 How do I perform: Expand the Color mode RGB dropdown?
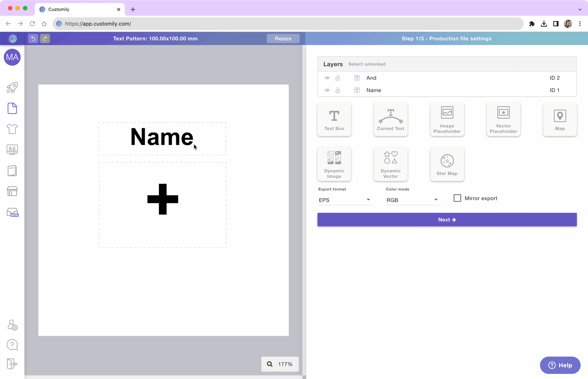(412, 200)
